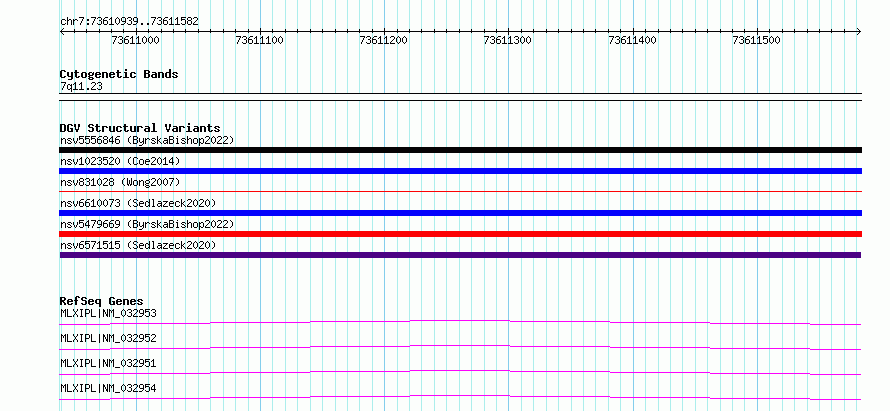Click the magenta MLXIPL|NM_032952 gene line

[x=460, y=347]
